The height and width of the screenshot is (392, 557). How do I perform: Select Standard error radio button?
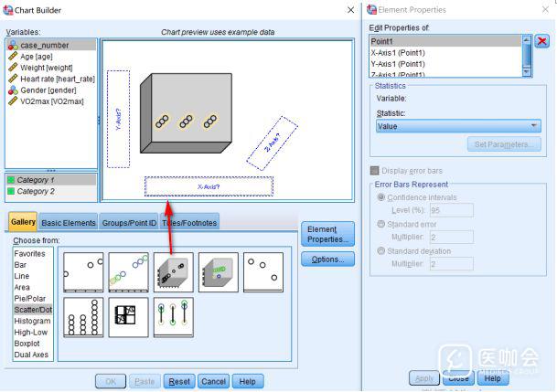[381, 223]
